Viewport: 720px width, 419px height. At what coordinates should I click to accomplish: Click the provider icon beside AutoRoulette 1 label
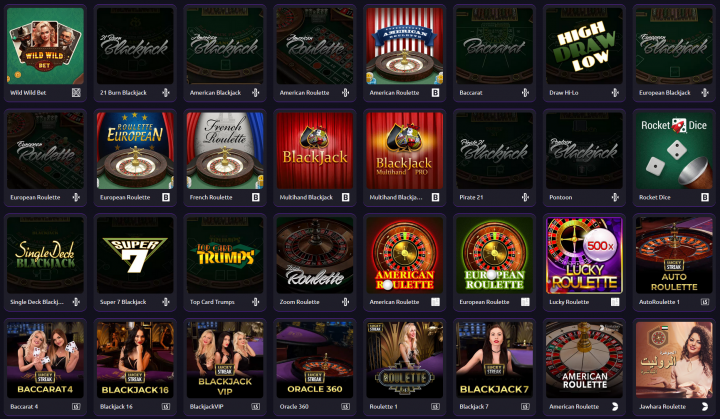point(705,302)
